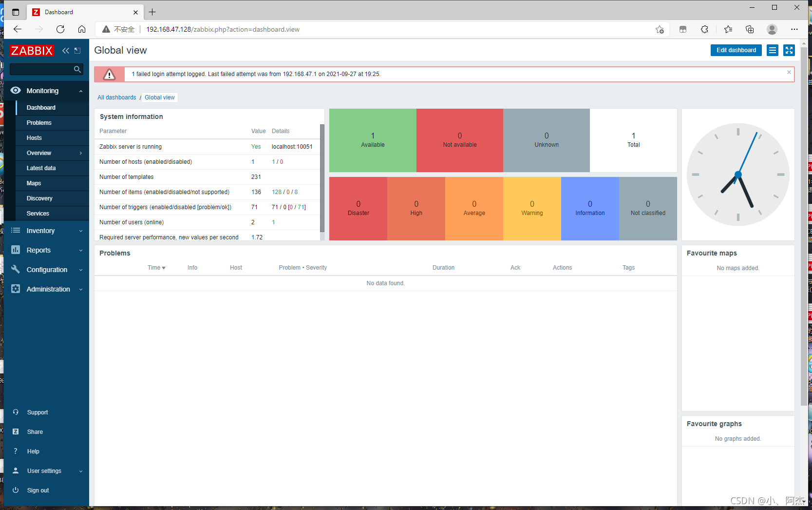Viewport: 812px width, 510px height.
Task: Click the Configuration wrench icon
Action: (16, 270)
